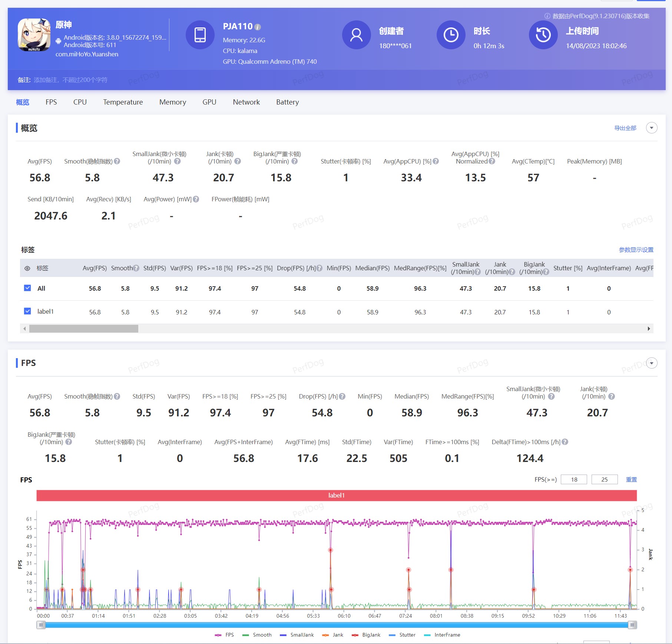Switch to the 概览 tab
Screen dimensions: 672x644
(23, 102)
